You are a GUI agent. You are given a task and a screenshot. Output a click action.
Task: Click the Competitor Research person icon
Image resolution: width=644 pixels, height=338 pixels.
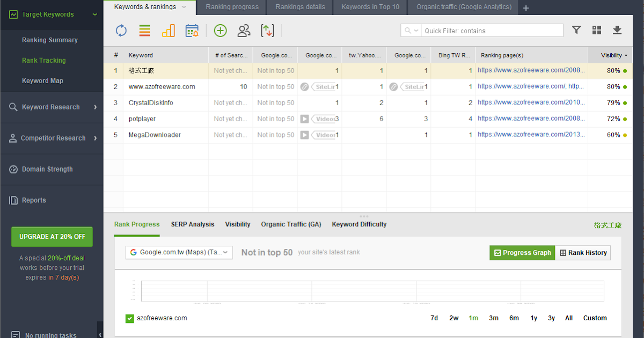pos(13,138)
